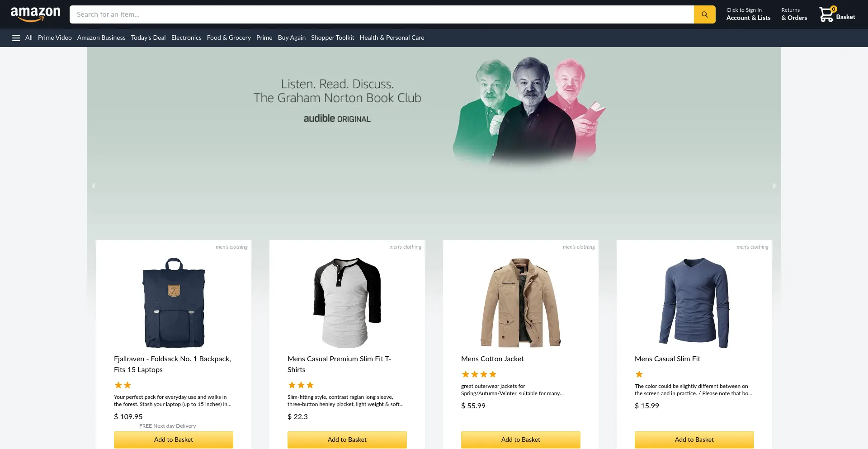Open Returns & Orders
The height and width of the screenshot is (449, 868).
pyautogui.click(x=794, y=14)
